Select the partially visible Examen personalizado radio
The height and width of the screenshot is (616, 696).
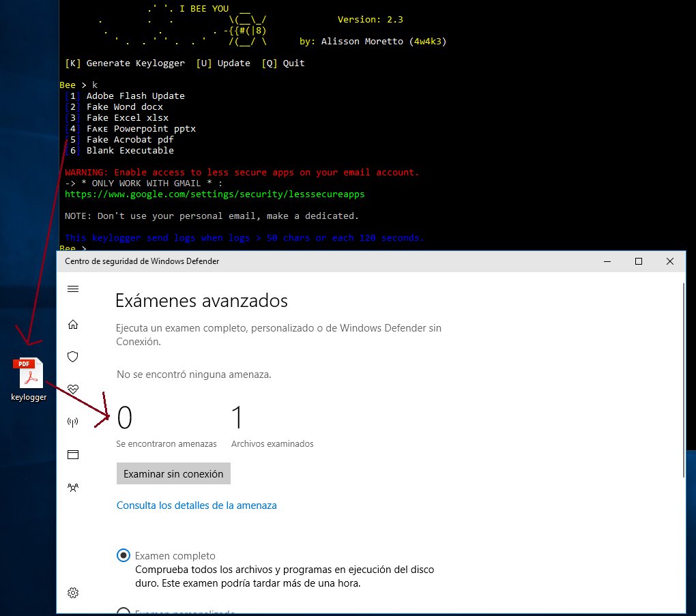click(124, 611)
